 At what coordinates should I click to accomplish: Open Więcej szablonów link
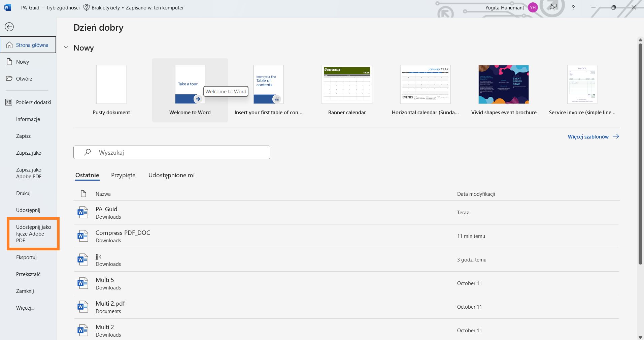click(x=588, y=136)
